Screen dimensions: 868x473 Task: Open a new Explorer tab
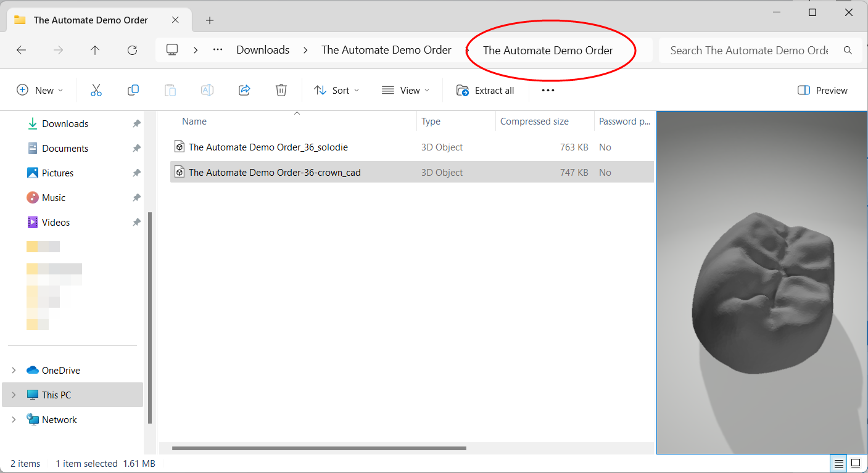pyautogui.click(x=209, y=20)
